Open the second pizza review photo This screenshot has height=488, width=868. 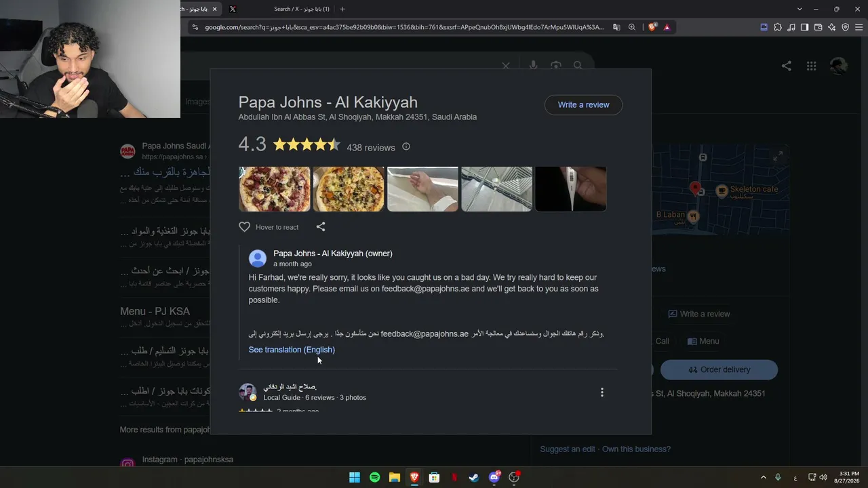click(x=349, y=189)
